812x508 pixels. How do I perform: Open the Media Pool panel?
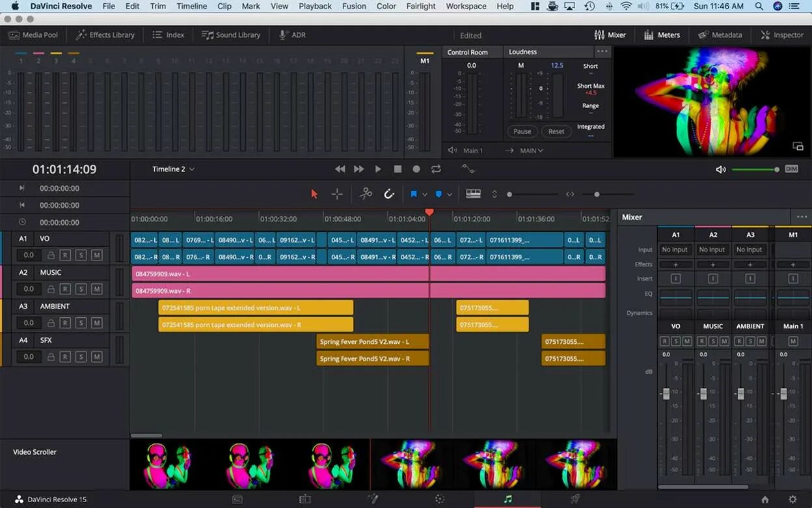pyautogui.click(x=33, y=35)
